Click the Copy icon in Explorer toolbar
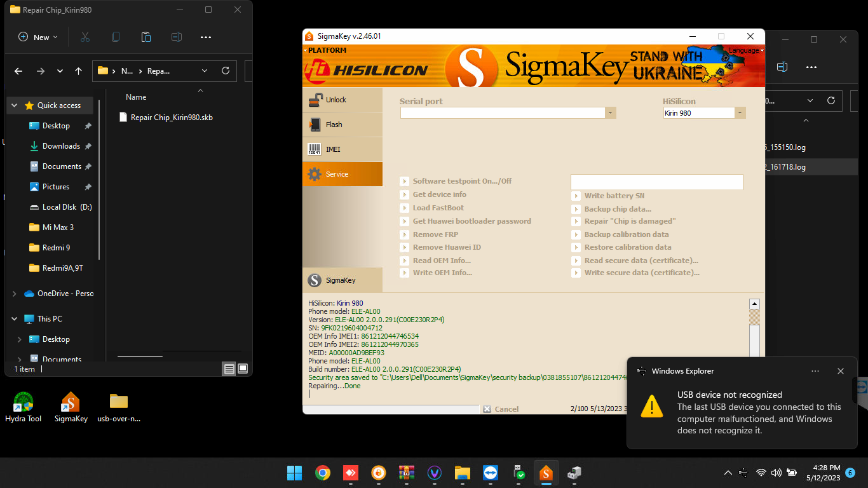 pyautogui.click(x=116, y=37)
